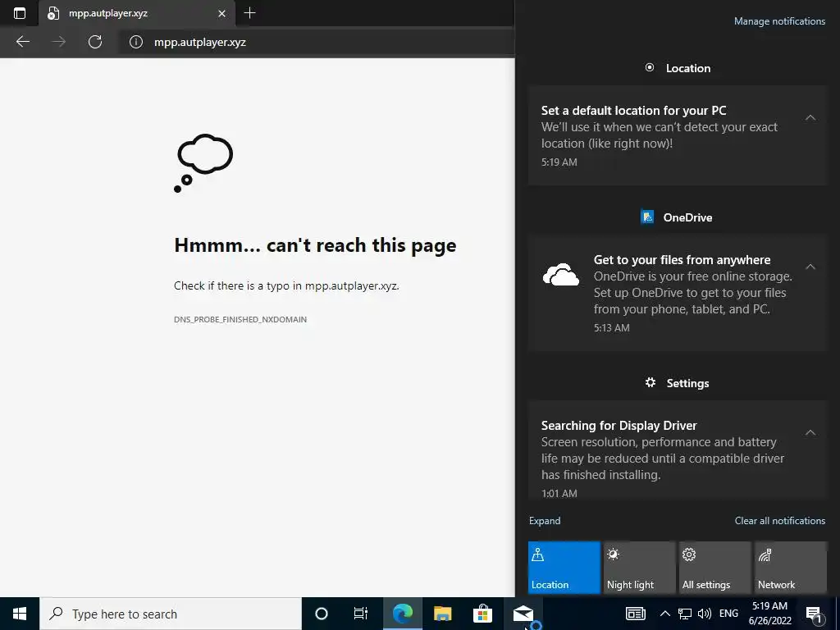Screen dimensions: 840x630
Task: Click the Location group header
Action: click(x=678, y=68)
